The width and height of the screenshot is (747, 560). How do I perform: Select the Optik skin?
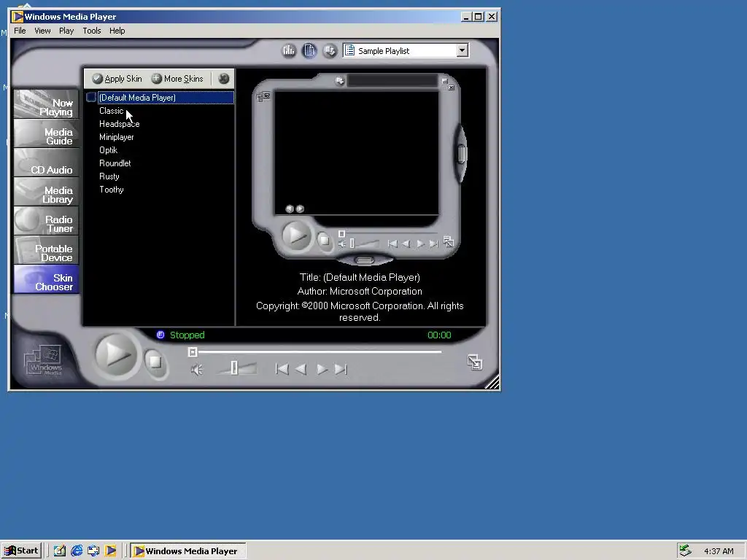[x=108, y=150]
